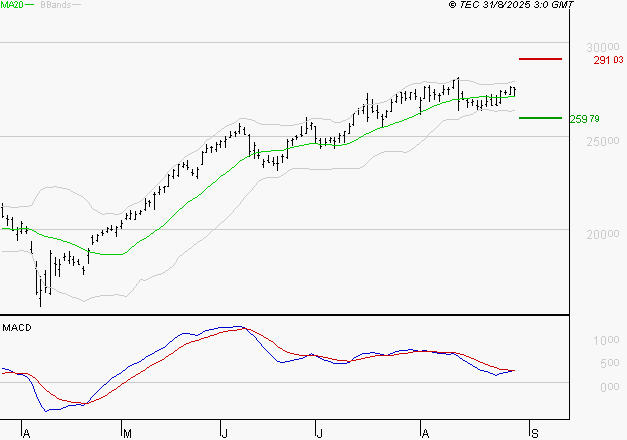
Task: Select the S month marker on time axis
Action: pos(535,433)
